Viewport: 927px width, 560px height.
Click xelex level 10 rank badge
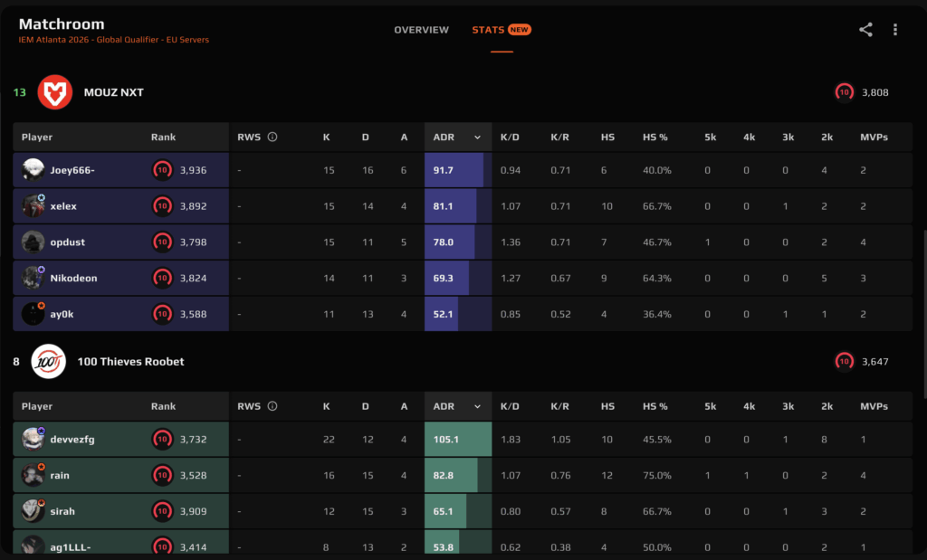pyautogui.click(x=163, y=206)
